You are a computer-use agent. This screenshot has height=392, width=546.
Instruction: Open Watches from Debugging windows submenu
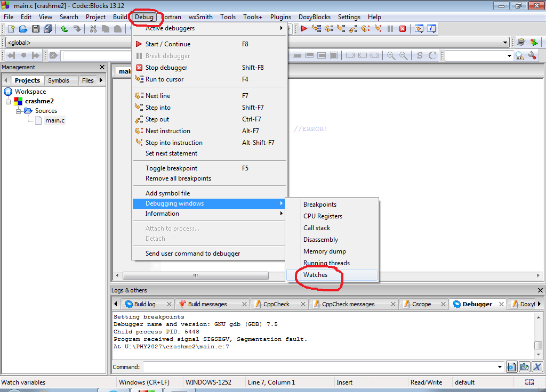click(332, 275)
